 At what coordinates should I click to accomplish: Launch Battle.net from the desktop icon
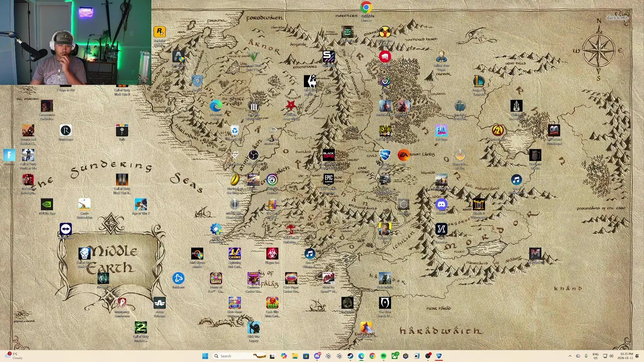(x=178, y=278)
